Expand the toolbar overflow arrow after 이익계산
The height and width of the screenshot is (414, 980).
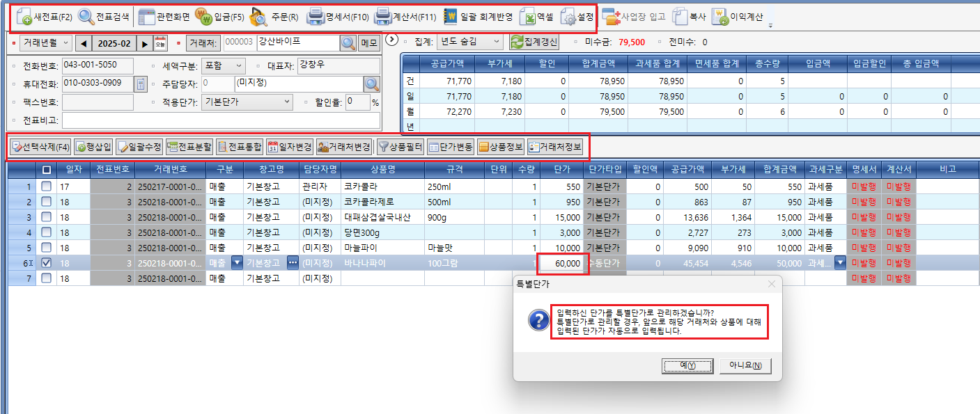pos(770,25)
